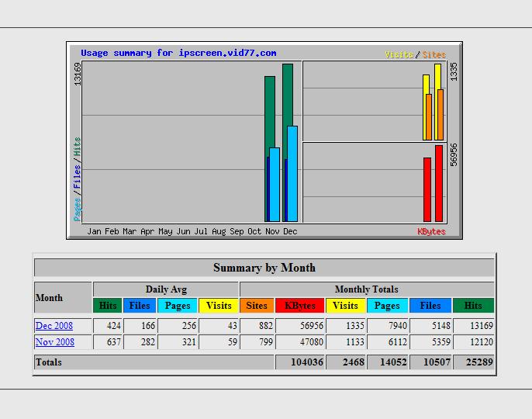
Task: Click the Dec 2008 sites value 882
Action: 266,326
